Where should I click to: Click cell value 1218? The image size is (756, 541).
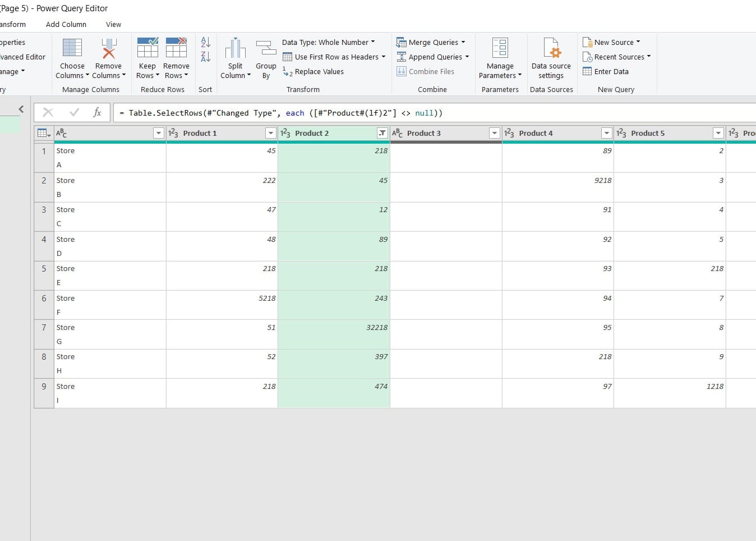[x=715, y=386]
